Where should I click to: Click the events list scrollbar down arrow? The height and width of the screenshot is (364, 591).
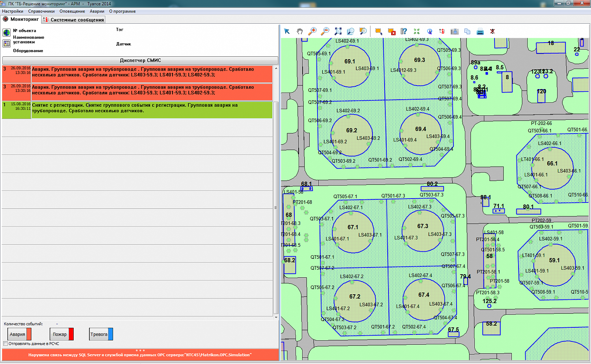click(x=276, y=317)
